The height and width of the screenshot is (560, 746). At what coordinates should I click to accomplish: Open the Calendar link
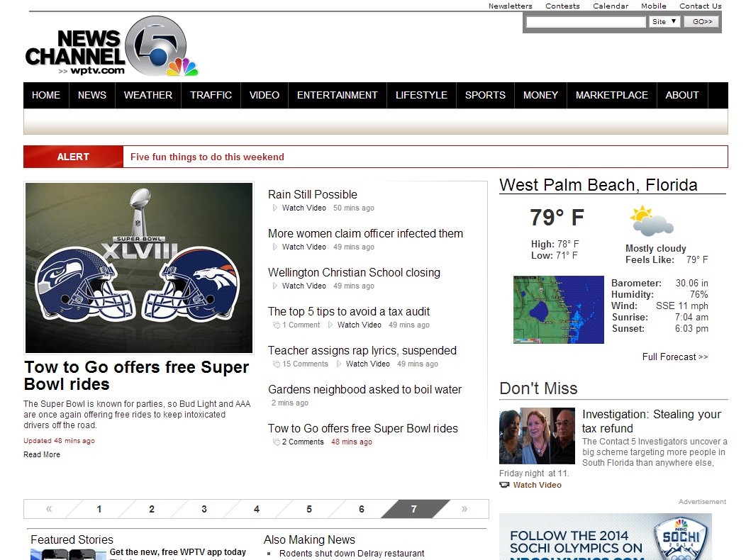click(611, 6)
